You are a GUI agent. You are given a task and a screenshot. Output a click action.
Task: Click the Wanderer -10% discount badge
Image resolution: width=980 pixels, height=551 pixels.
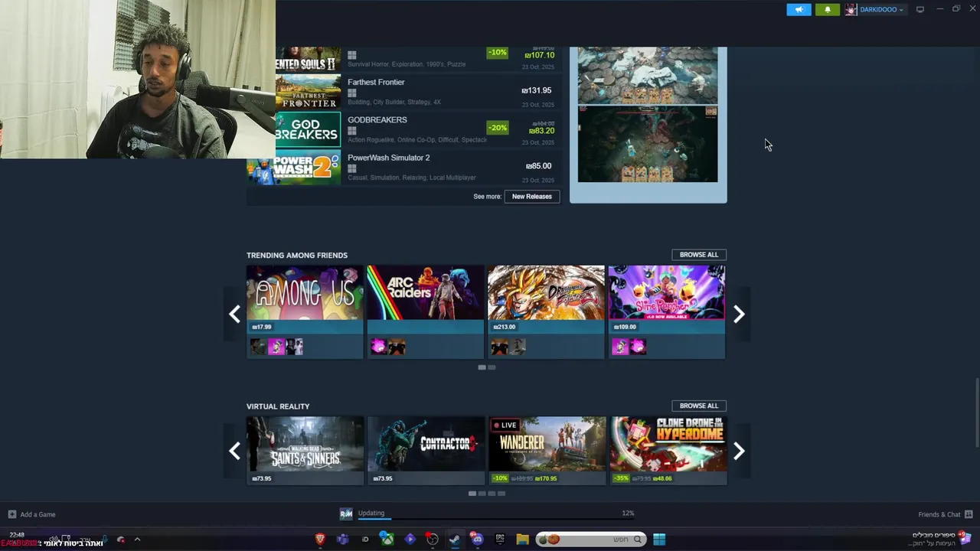(x=500, y=478)
